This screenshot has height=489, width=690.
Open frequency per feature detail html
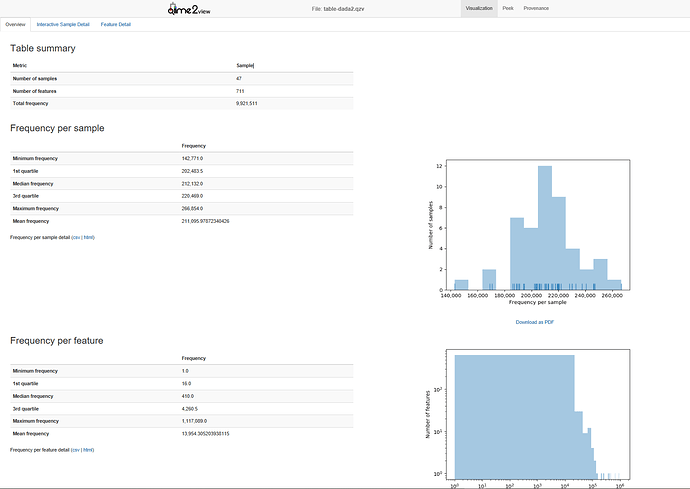tap(89, 450)
